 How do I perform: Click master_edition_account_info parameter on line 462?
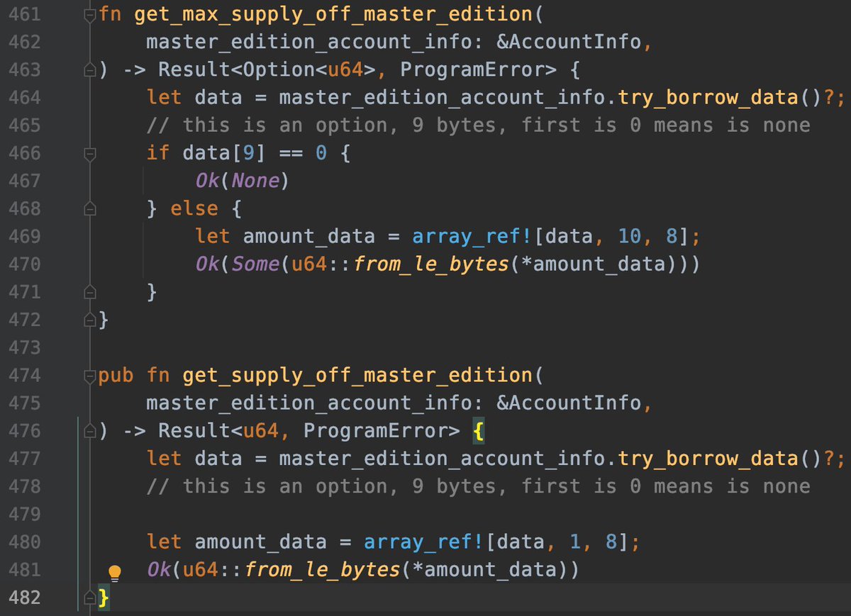(308, 43)
